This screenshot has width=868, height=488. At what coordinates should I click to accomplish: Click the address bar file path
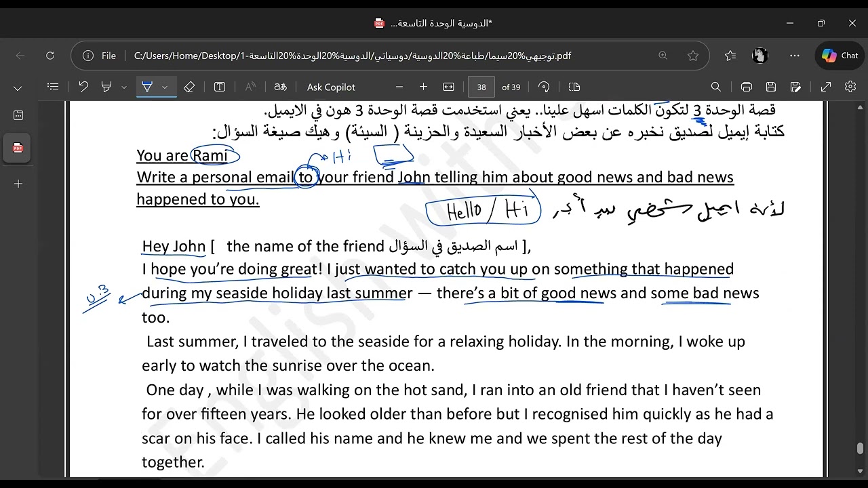(x=353, y=56)
